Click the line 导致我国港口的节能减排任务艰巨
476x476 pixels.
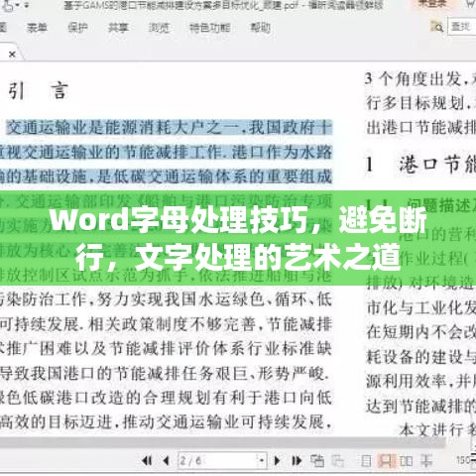pyautogui.click(x=165, y=374)
